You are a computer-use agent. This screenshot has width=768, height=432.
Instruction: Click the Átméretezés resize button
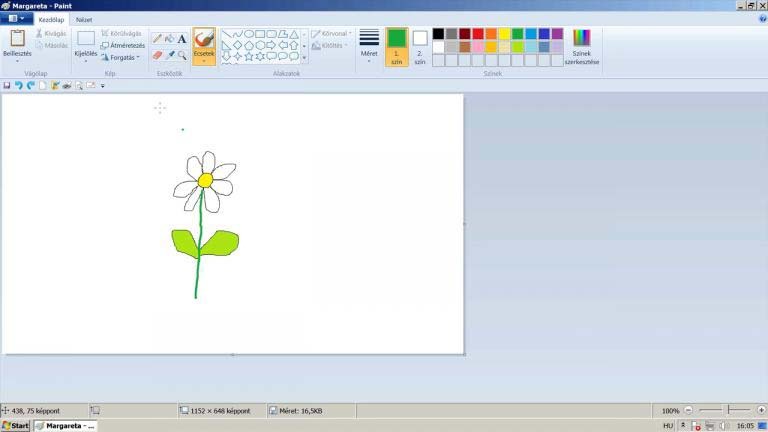[123, 45]
